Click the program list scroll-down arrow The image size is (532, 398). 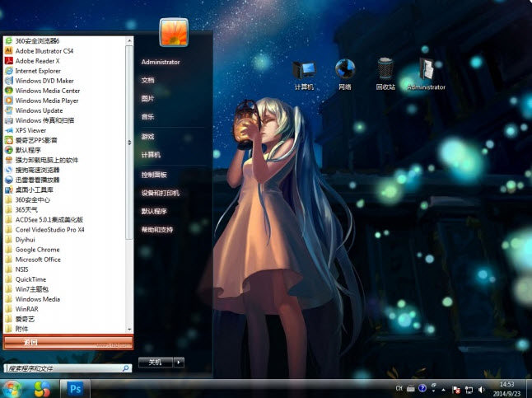pos(129,329)
